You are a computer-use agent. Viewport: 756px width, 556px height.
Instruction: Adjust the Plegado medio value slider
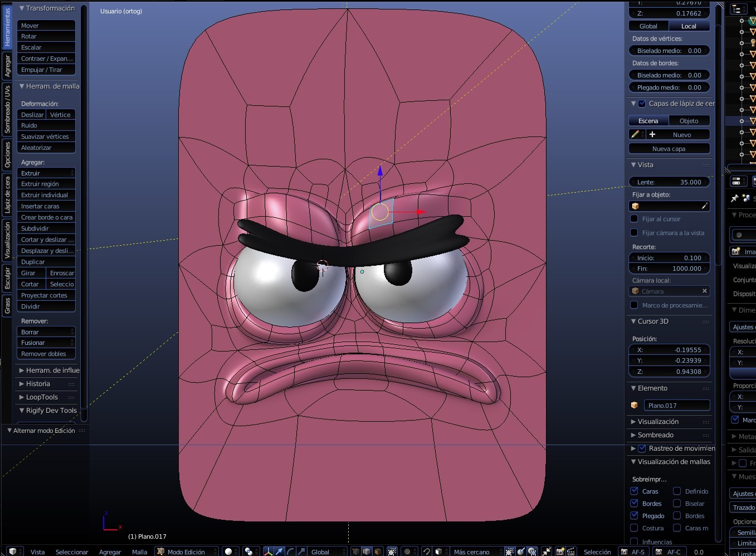[x=669, y=87]
